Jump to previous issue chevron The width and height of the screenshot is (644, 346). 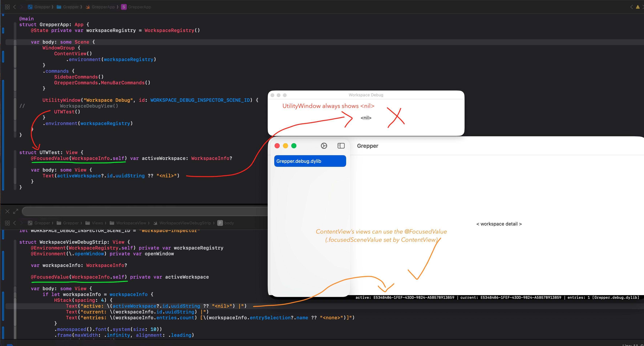click(631, 7)
